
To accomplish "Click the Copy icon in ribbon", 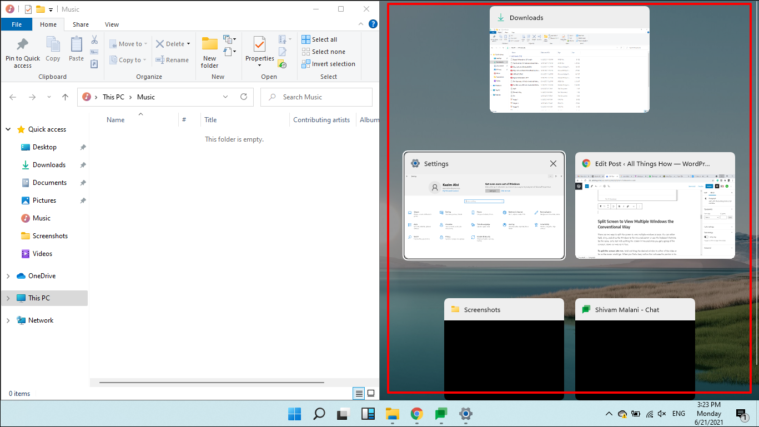I will click(53, 45).
